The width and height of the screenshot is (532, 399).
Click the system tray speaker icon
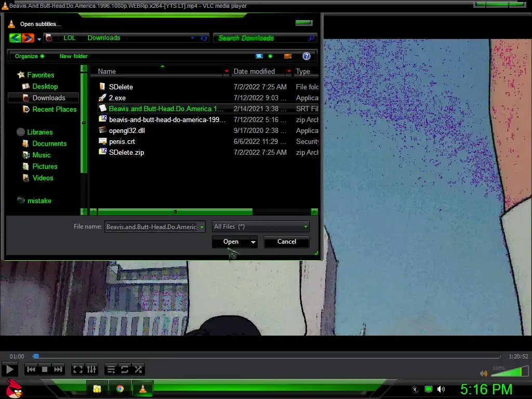[x=441, y=389]
